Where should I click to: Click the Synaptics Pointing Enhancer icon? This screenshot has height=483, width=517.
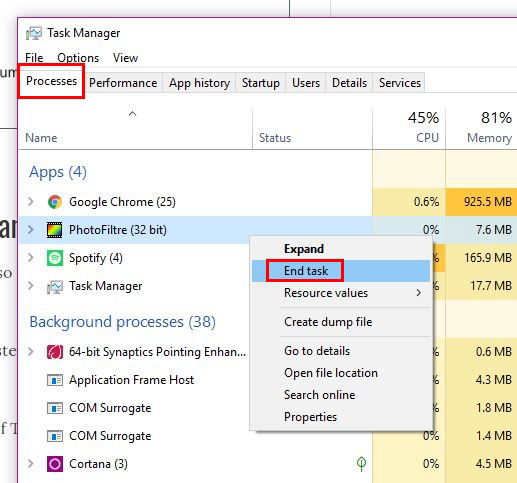55,352
